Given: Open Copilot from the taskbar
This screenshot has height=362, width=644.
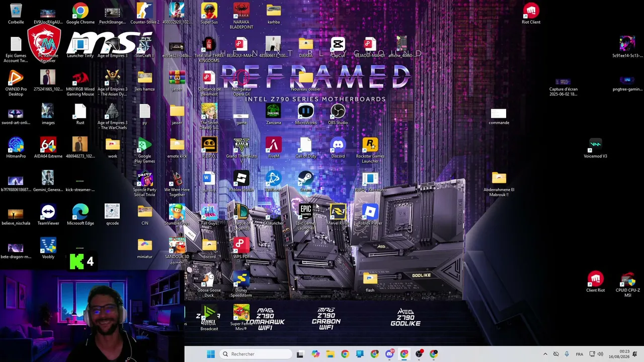Looking at the screenshot, I should (315, 354).
